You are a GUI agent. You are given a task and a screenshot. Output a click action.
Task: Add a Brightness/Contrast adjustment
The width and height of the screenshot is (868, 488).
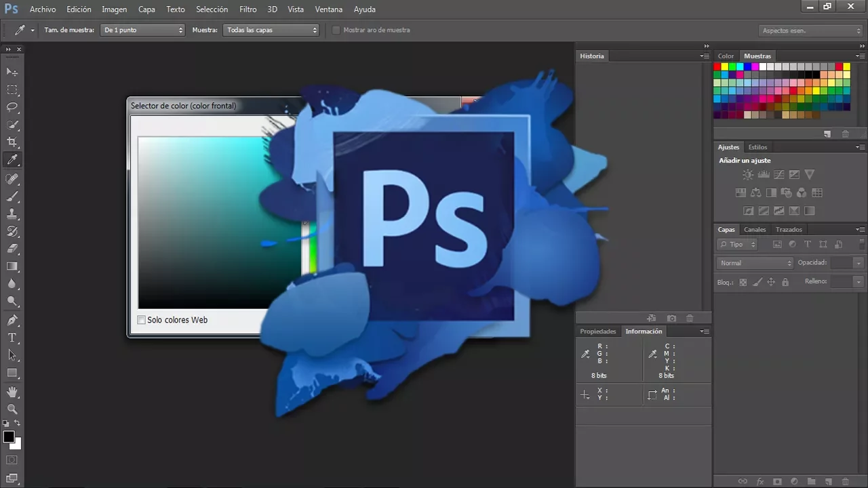(748, 175)
